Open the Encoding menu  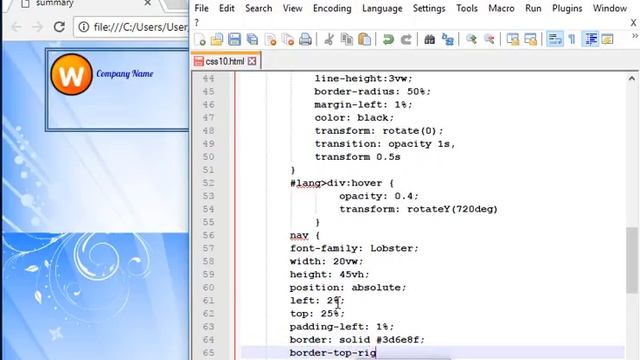[x=332, y=8]
